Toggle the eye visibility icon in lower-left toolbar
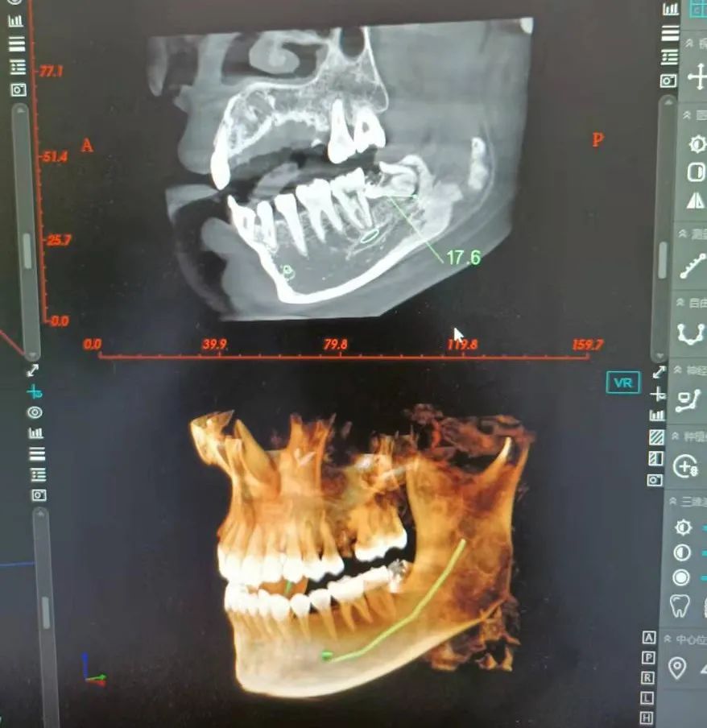707x728 pixels. (x=35, y=412)
